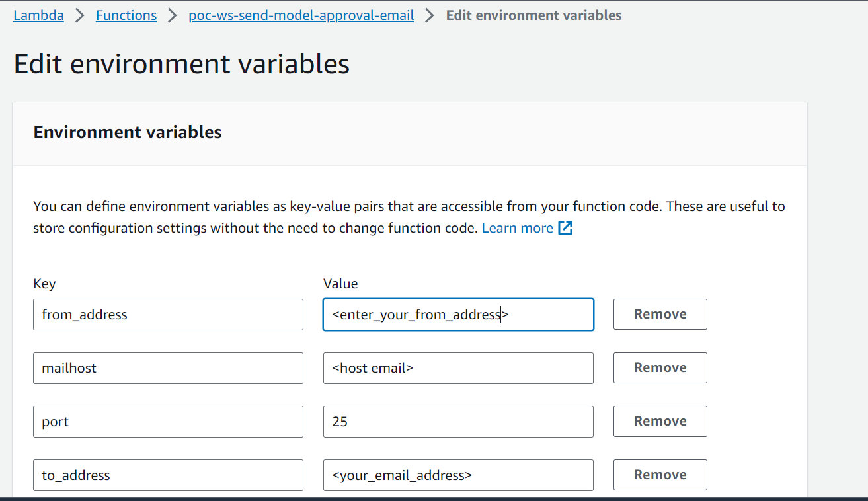
Task: Click the host email value field
Action: (458, 367)
